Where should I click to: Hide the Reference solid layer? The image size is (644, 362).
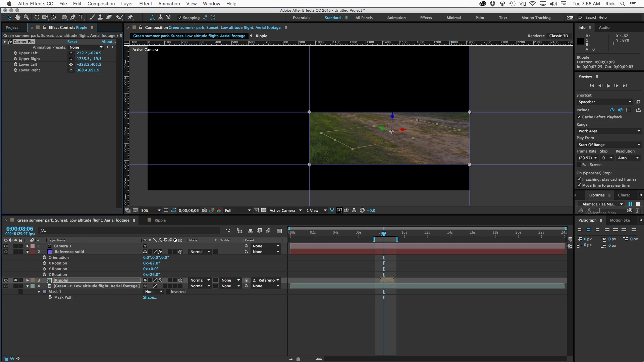pyautogui.click(x=5, y=252)
